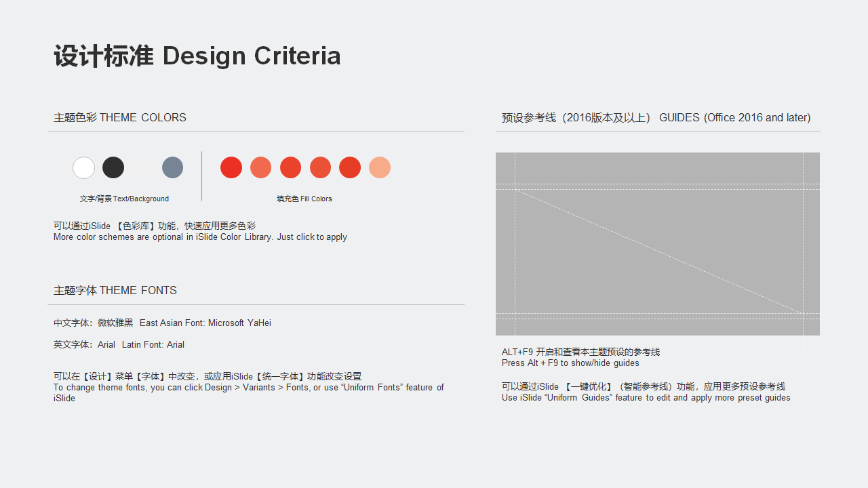Image resolution: width=868 pixels, height=488 pixels.
Task: Click the Press Alt + F9 instruction text
Action: pos(570,363)
